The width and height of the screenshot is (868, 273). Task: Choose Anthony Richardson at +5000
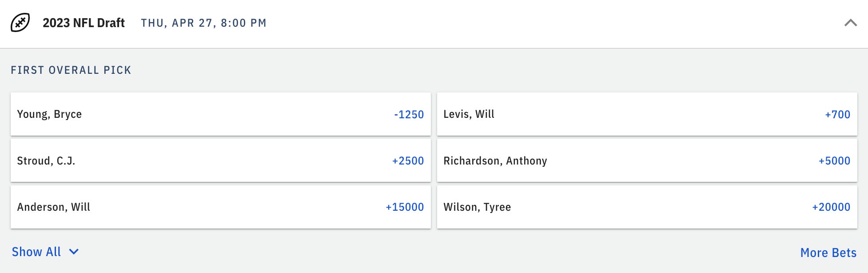(x=647, y=161)
